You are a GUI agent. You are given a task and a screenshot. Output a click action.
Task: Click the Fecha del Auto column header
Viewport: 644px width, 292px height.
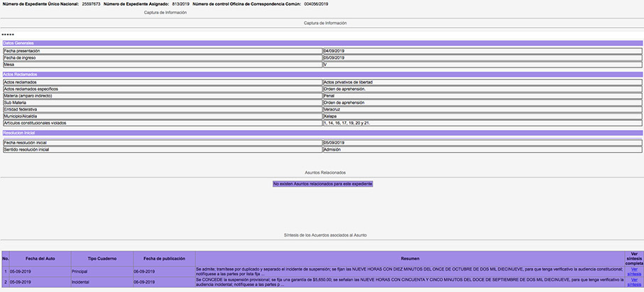tap(40, 259)
